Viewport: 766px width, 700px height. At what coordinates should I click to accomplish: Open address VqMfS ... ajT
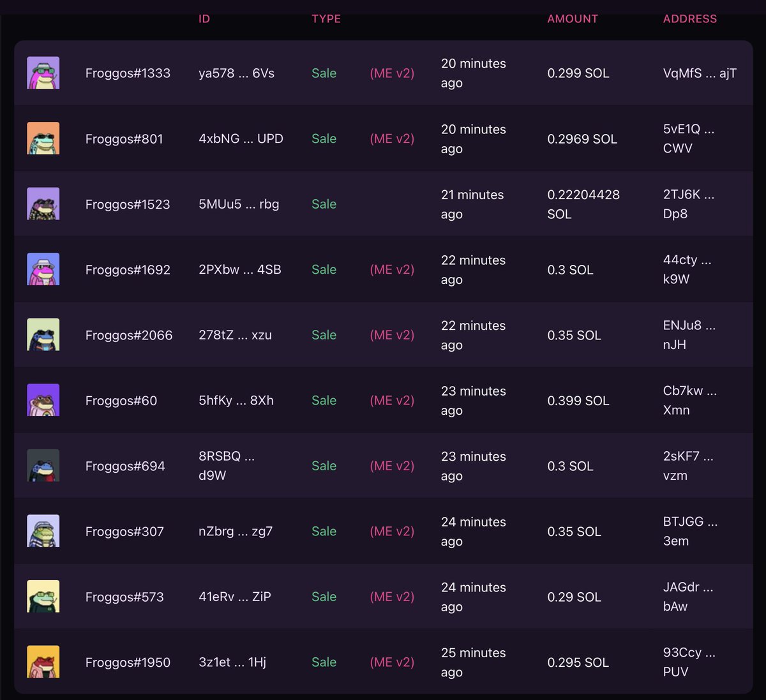pyautogui.click(x=700, y=73)
